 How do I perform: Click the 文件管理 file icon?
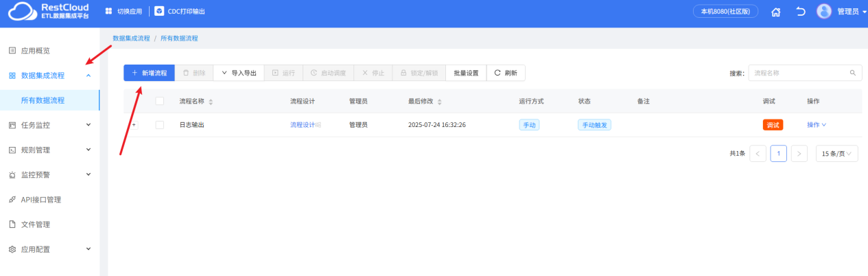pos(12,225)
